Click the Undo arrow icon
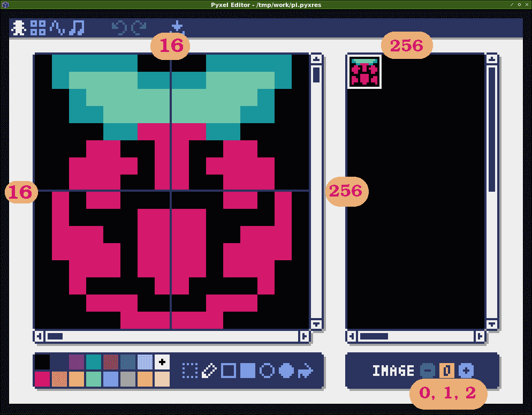 pos(119,28)
